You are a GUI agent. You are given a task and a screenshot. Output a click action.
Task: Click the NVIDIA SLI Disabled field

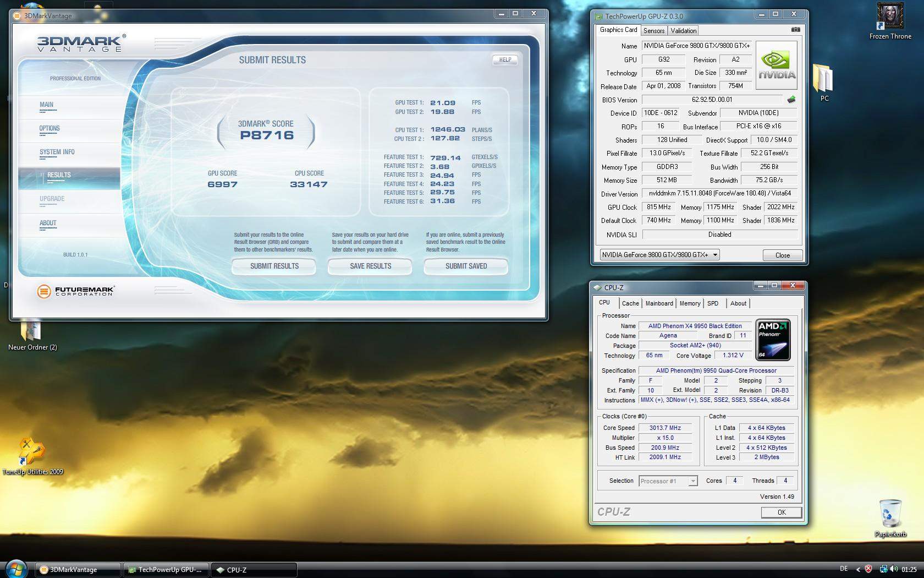click(x=720, y=235)
